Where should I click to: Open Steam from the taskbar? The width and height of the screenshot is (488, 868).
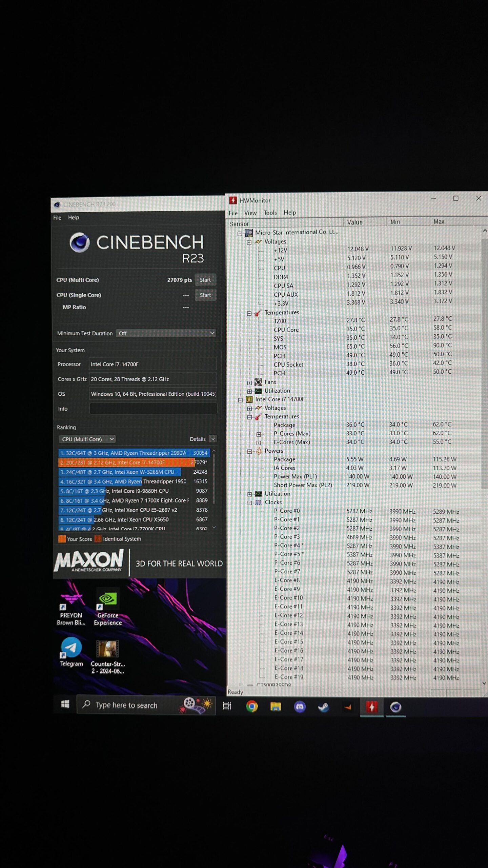pos(324,707)
